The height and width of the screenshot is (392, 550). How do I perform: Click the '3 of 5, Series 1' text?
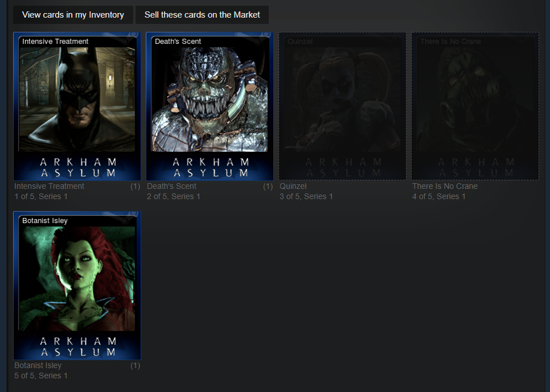point(306,196)
